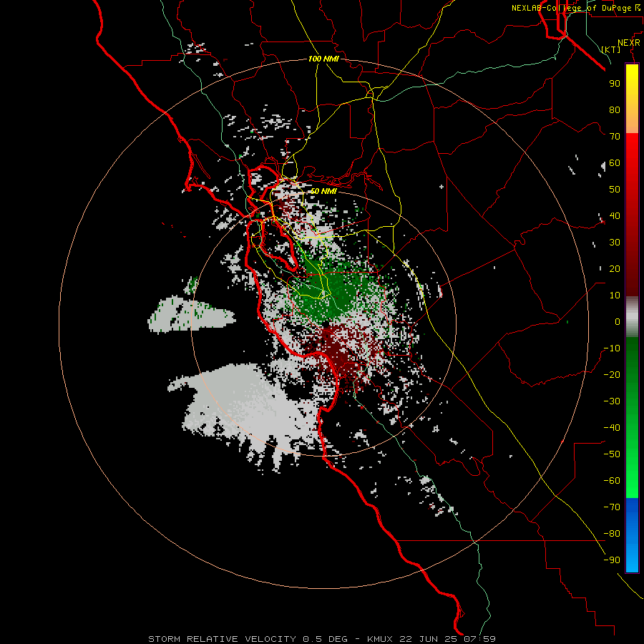Screen dimensions: 644x644
Task: Click the 50 value on velocity scale
Action: click(x=615, y=190)
